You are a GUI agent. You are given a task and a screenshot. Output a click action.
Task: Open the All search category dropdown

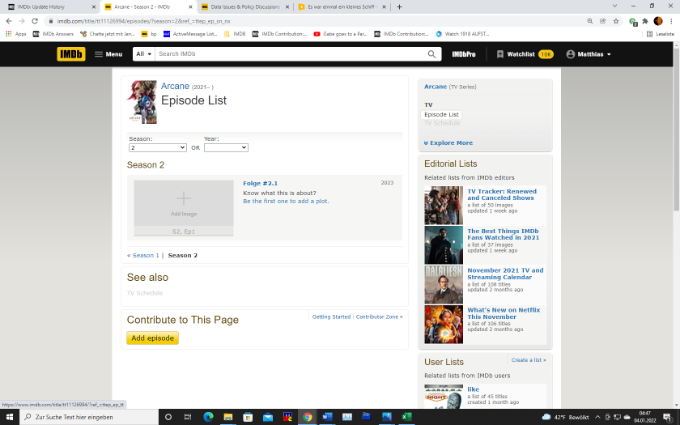click(143, 54)
